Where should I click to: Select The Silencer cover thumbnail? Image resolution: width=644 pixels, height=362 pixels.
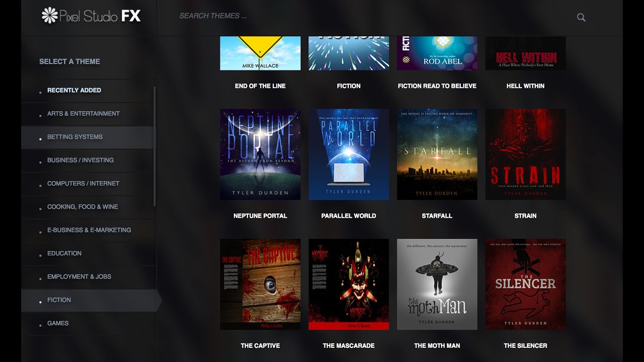(x=526, y=284)
